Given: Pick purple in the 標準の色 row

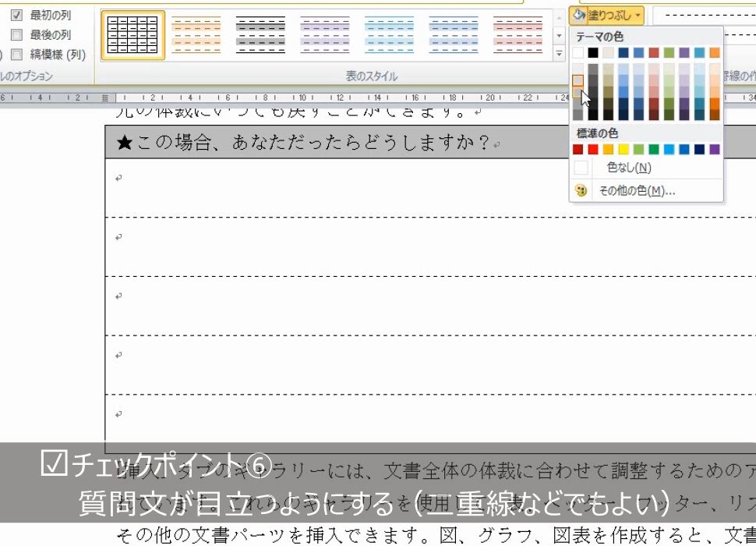Looking at the screenshot, I should [x=715, y=150].
